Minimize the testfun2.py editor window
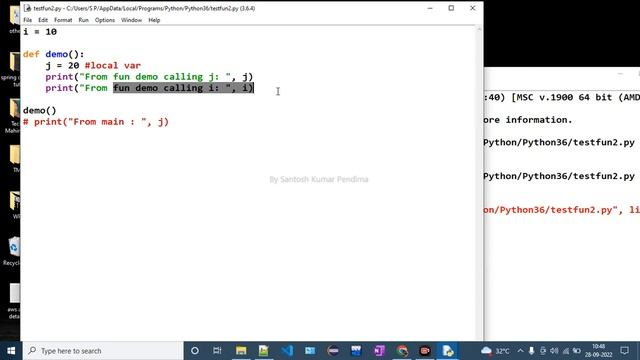Viewport: 640px width, 360px height. coord(430,8)
